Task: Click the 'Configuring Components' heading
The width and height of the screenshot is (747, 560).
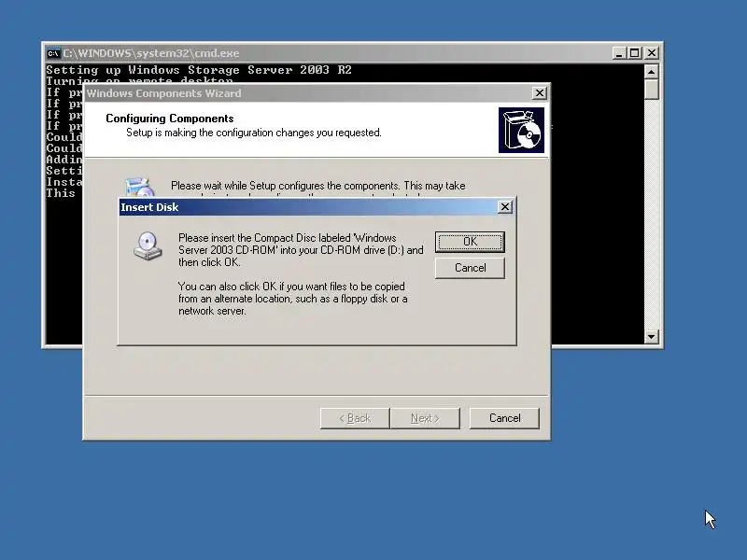Action: pyautogui.click(x=170, y=119)
